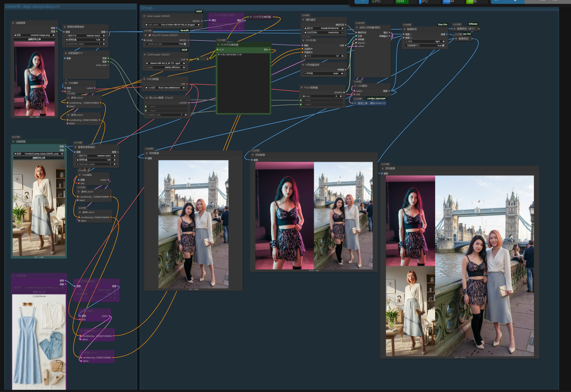Collapse the 随机噪波 node via its title dot
The width and height of the screenshot is (571, 392).
303,20
